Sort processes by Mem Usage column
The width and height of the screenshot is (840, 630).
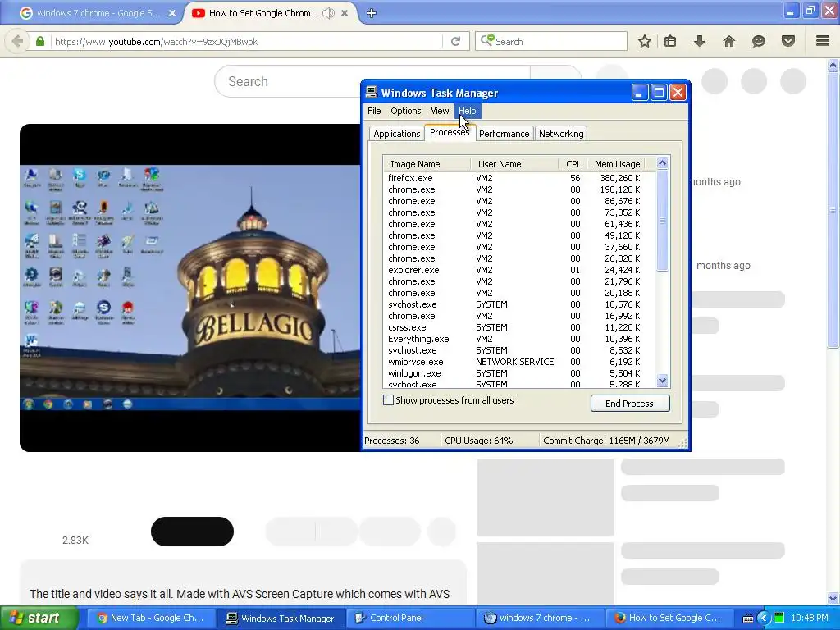616,164
